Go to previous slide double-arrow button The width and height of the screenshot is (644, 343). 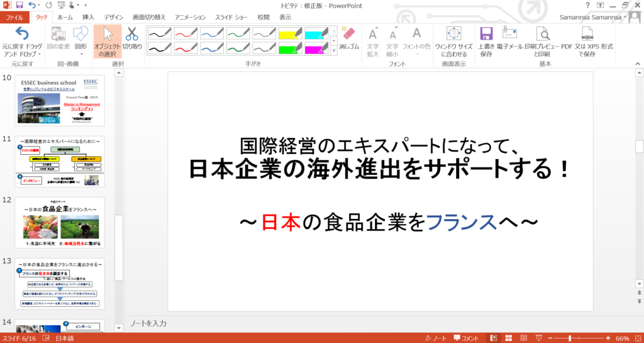(x=639, y=293)
